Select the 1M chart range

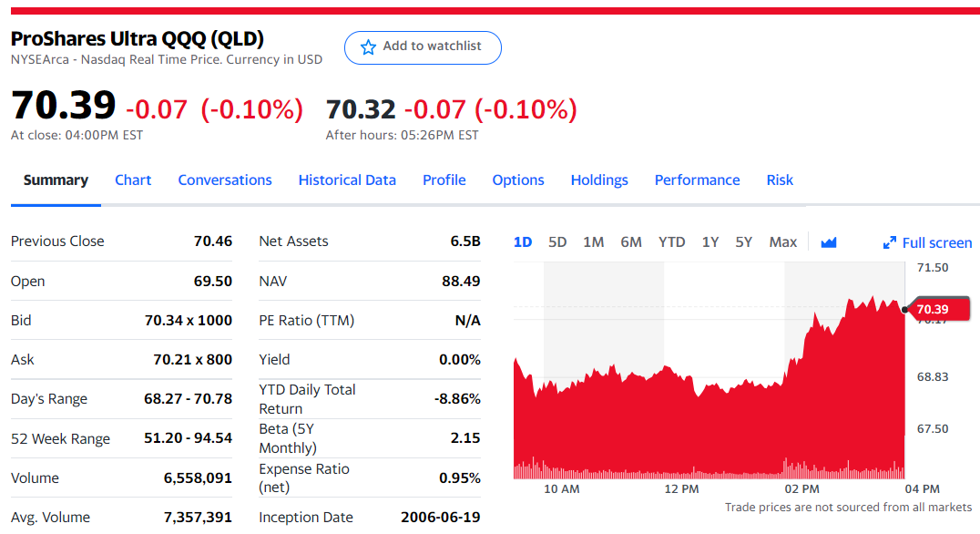coord(594,242)
